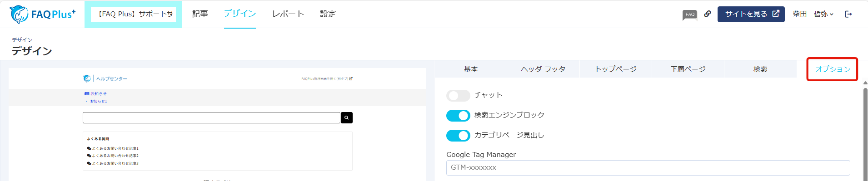The image size is (868, 181).
Task: Expand the 柴田 哲弥 user menu
Action: click(813, 14)
